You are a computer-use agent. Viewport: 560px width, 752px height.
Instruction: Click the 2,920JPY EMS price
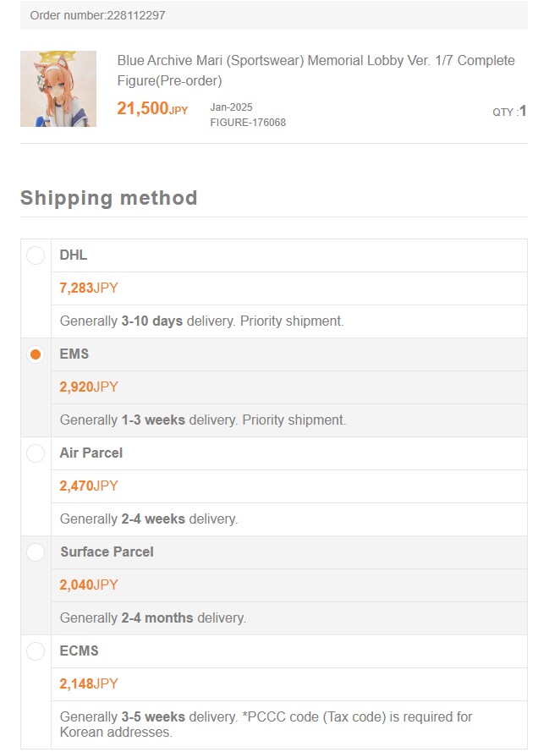click(x=89, y=387)
